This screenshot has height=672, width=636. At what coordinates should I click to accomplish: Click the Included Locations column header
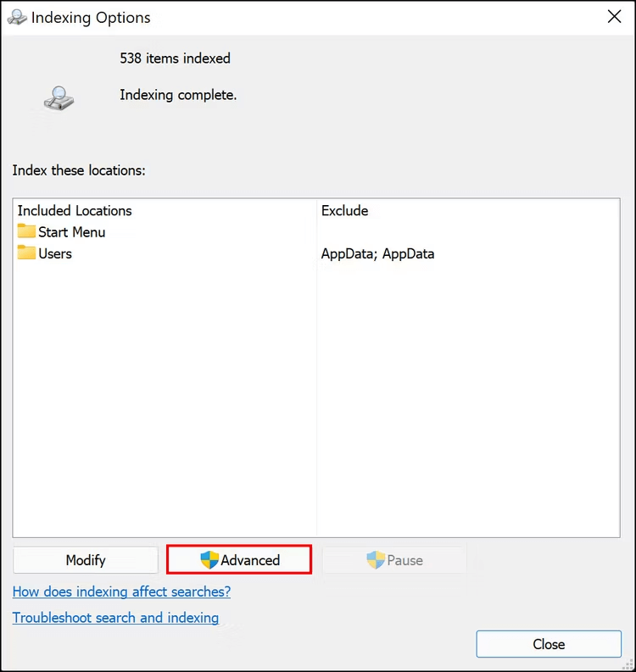pos(75,210)
